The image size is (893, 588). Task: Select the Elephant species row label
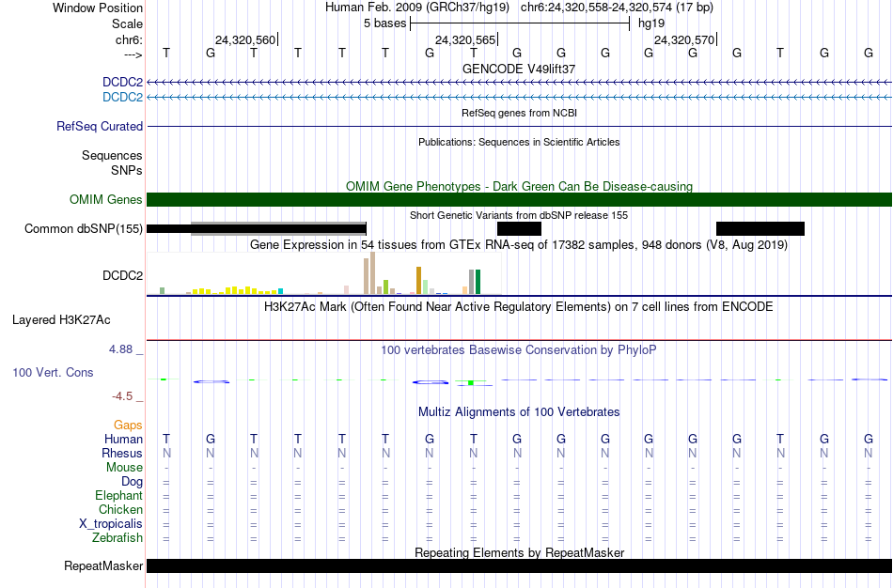coord(118,495)
